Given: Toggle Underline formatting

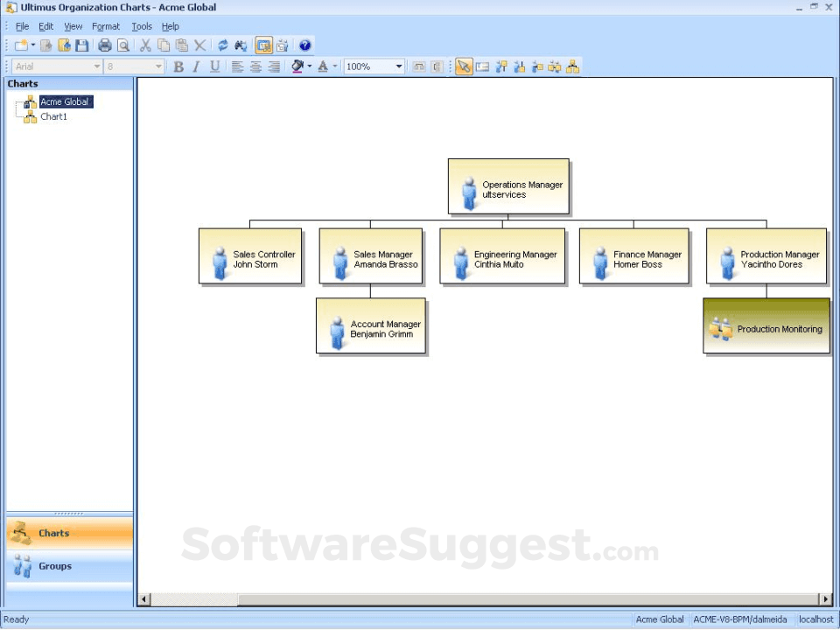Looking at the screenshot, I should click(x=214, y=66).
